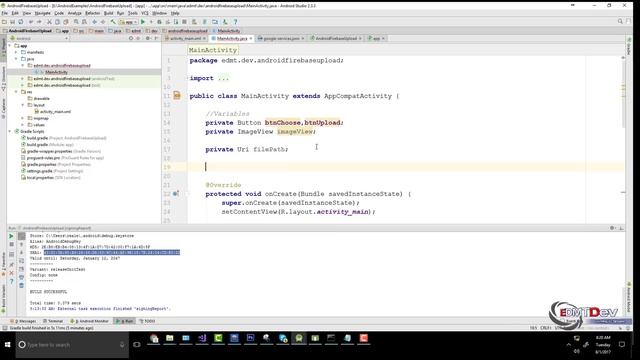Collapse the app module tree node

coord(10,46)
